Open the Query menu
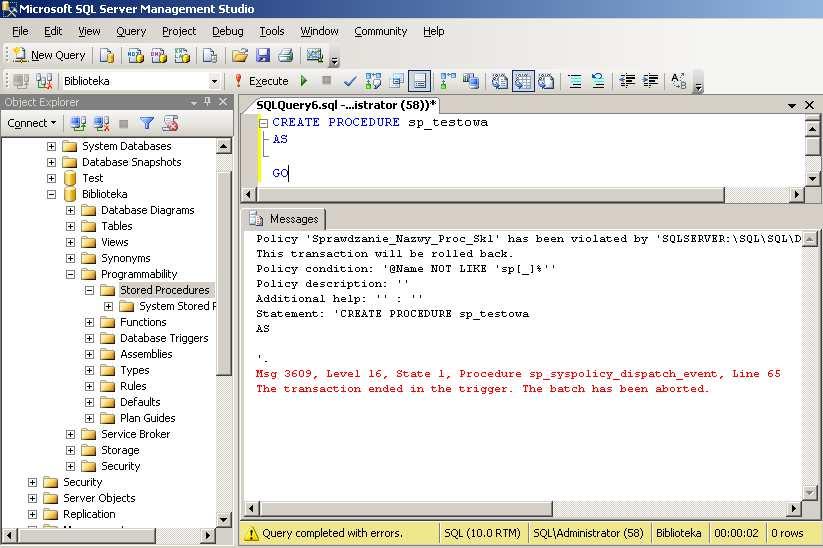The image size is (823, 548). (x=131, y=31)
